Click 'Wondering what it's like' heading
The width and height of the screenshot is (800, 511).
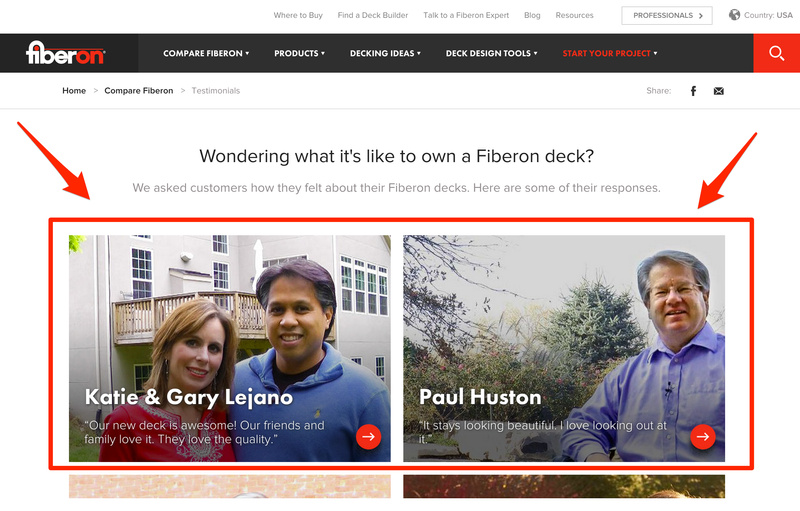[396, 156]
